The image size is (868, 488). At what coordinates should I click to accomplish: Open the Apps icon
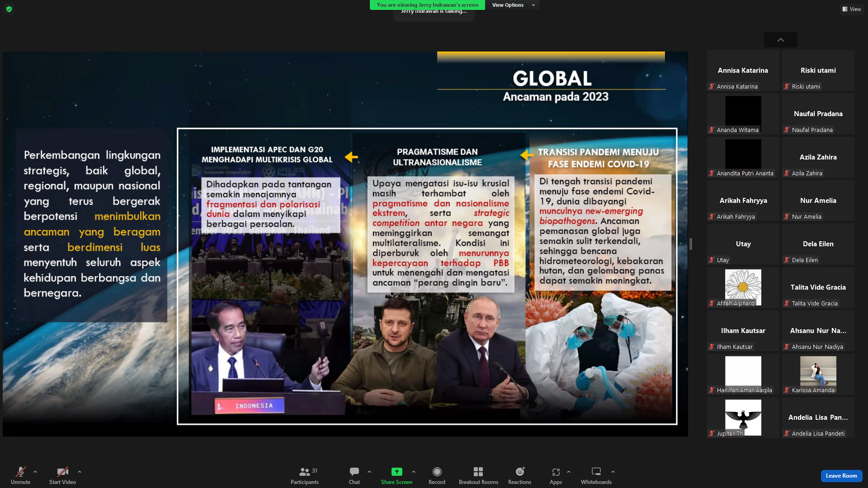coord(556,472)
